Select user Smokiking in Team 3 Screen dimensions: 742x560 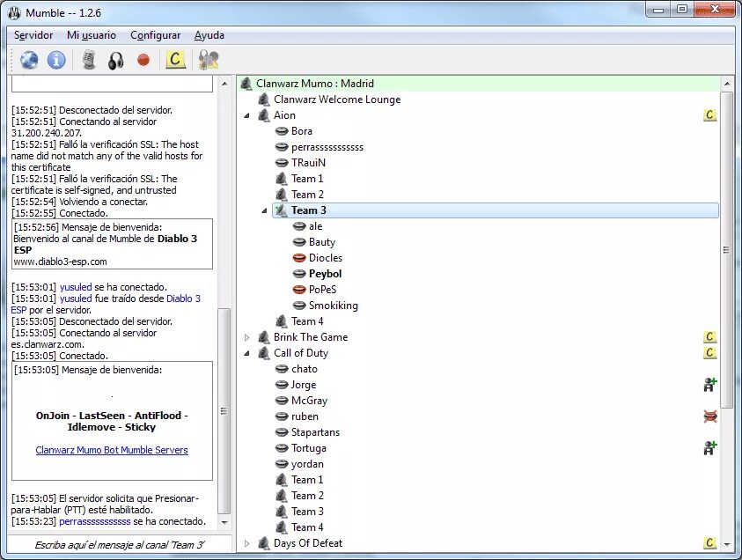333,306
